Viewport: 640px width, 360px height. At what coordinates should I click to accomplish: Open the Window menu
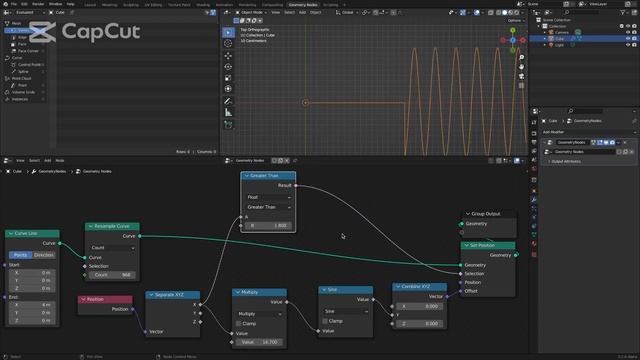tap(56, 4)
